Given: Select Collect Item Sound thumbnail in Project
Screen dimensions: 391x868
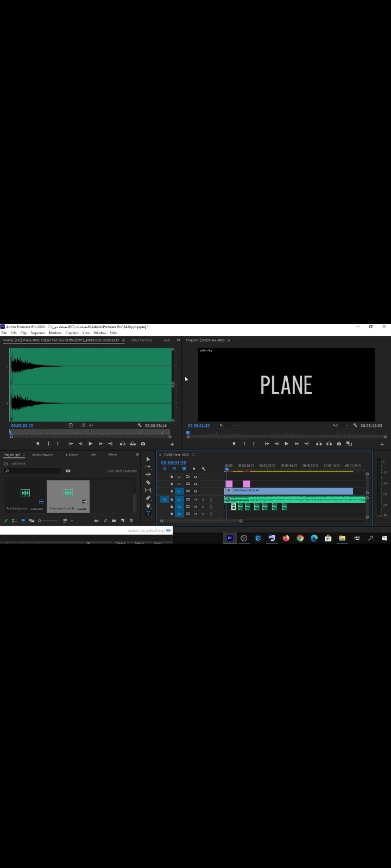Looking at the screenshot, I should click(x=68, y=496).
